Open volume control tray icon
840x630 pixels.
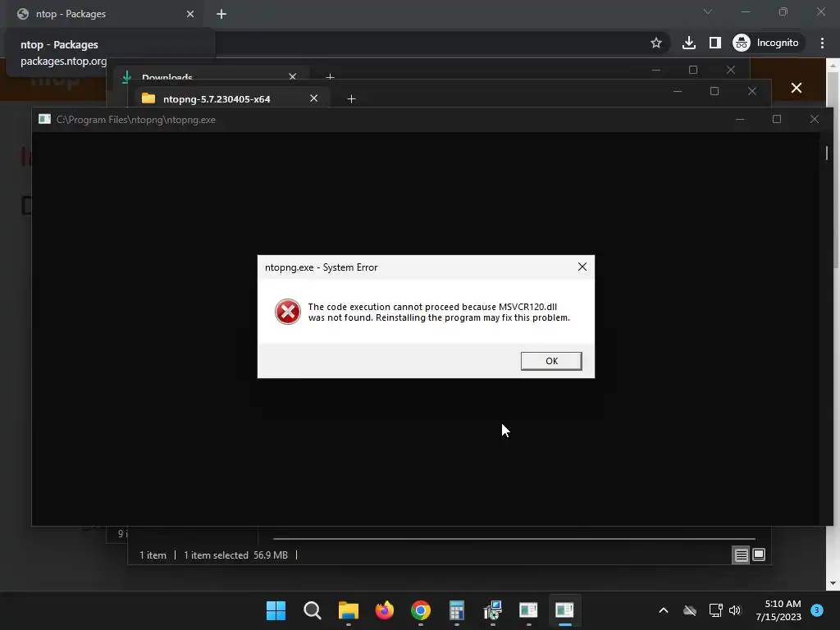pos(735,610)
